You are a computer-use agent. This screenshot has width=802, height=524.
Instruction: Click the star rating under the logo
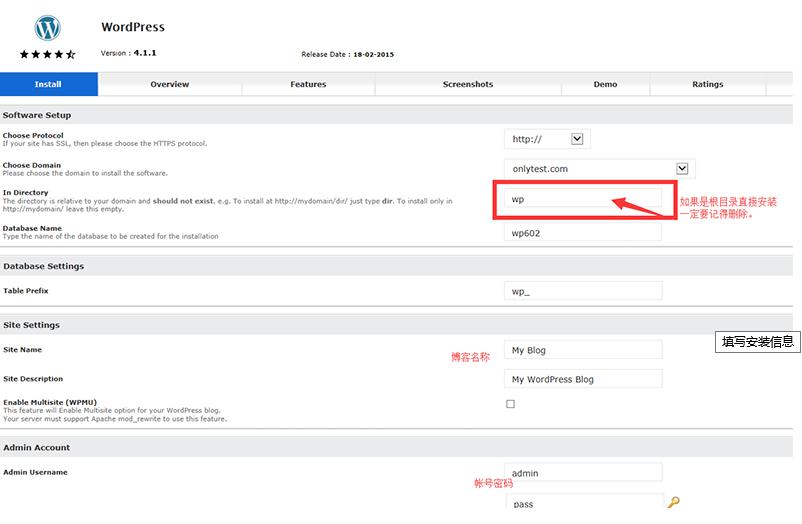[x=48, y=54]
